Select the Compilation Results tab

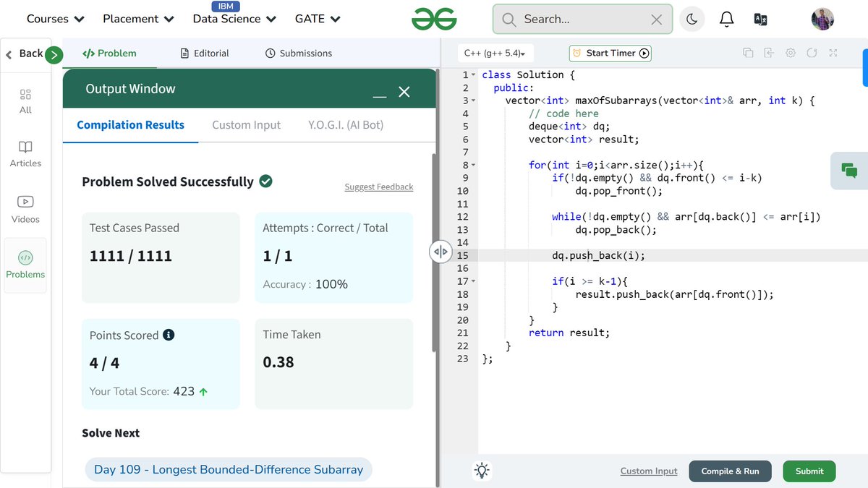point(130,124)
